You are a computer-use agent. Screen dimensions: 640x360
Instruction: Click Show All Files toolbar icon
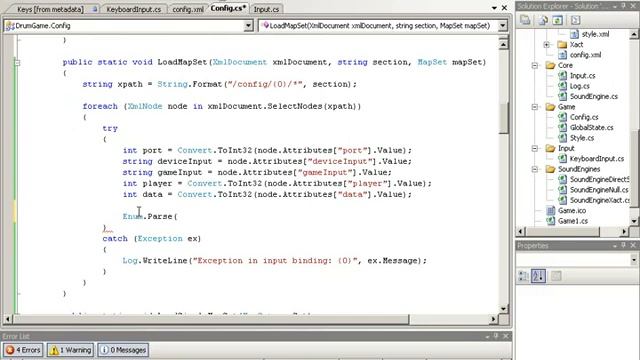pyautogui.click(x=543, y=20)
